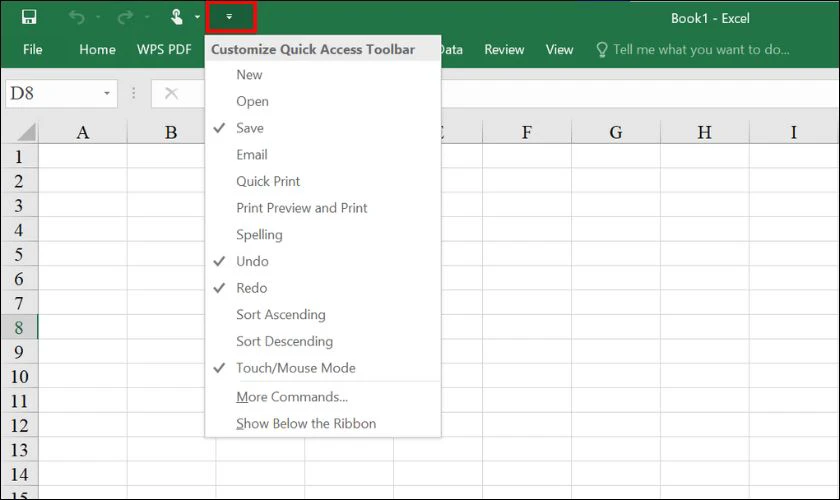
Task: Click the Touch/Mouse Mode hand icon
Action: click(x=177, y=17)
